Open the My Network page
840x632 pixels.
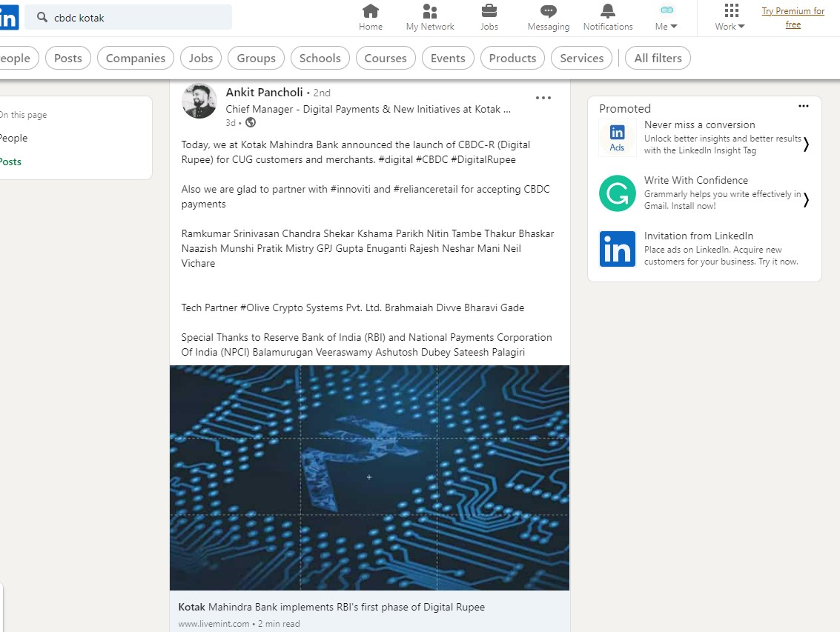click(429, 16)
